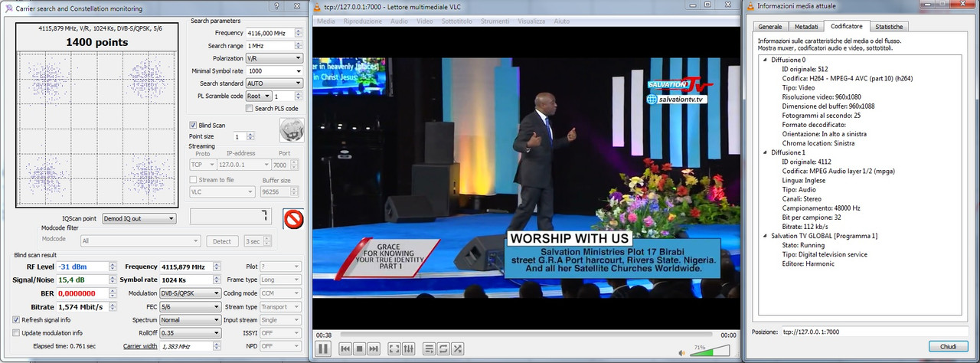Toggle VLC loop mode

[x=443, y=348]
